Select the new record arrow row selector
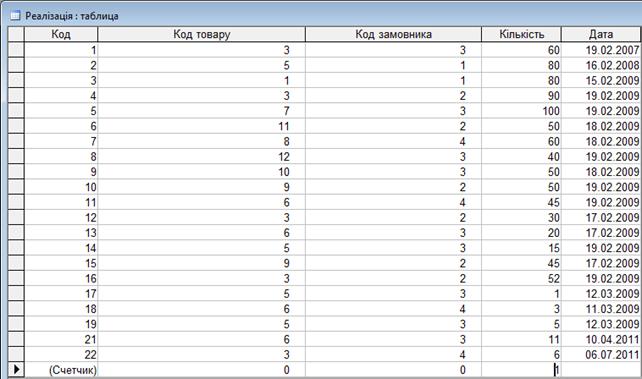The image size is (642, 379). pos(16,370)
